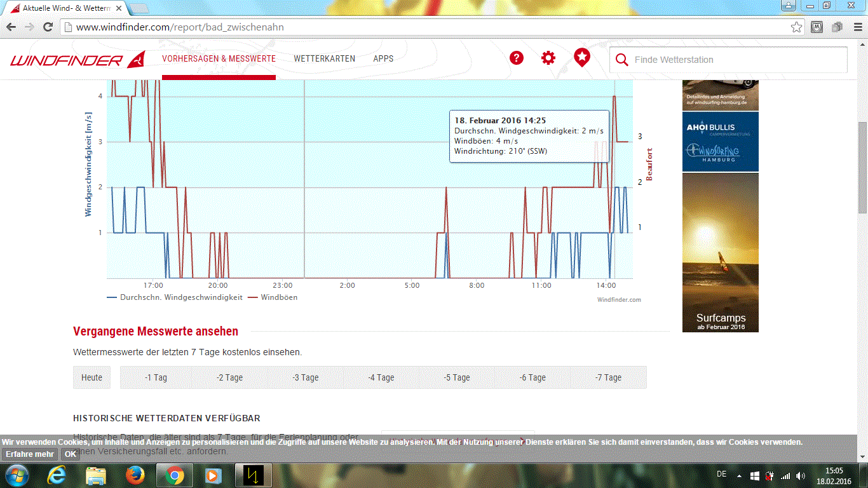Click the Erfahre mehr cookie button
The height and width of the screenshot is (488, 868).
30,454
